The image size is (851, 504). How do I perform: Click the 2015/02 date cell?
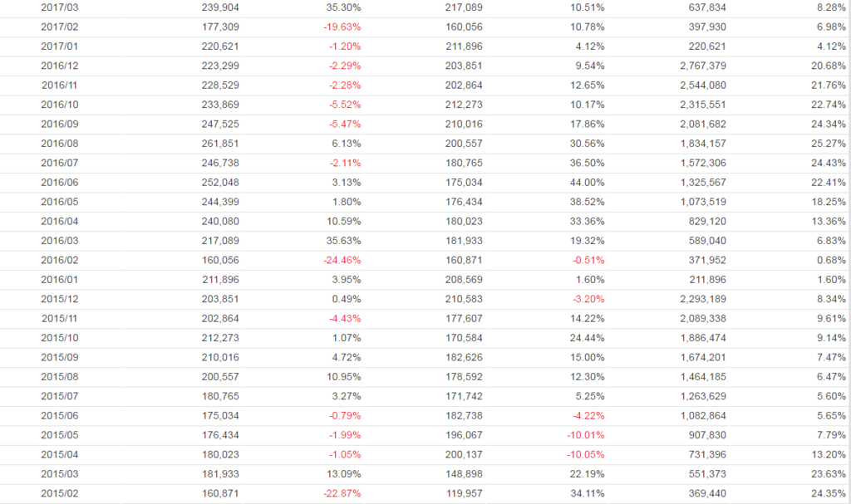(59, 492)
